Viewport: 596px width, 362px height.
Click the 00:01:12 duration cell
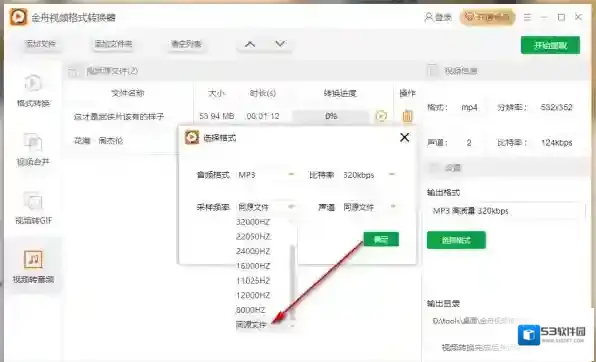(x=263, y=116)
